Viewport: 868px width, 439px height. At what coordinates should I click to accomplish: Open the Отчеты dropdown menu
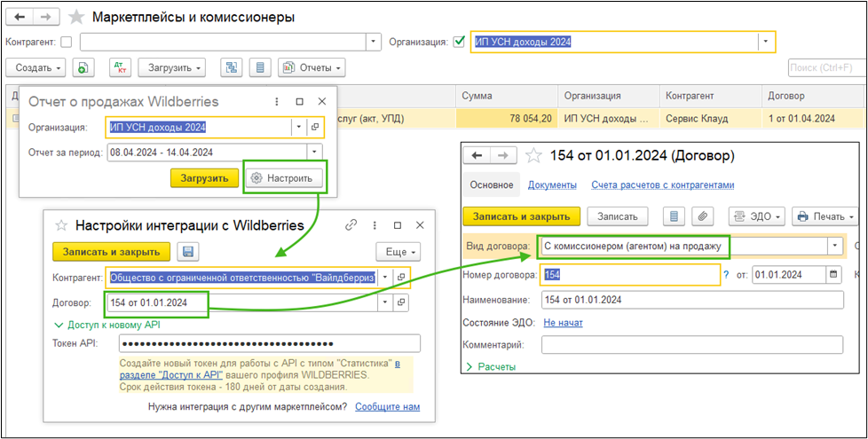[x=312, y=68]
